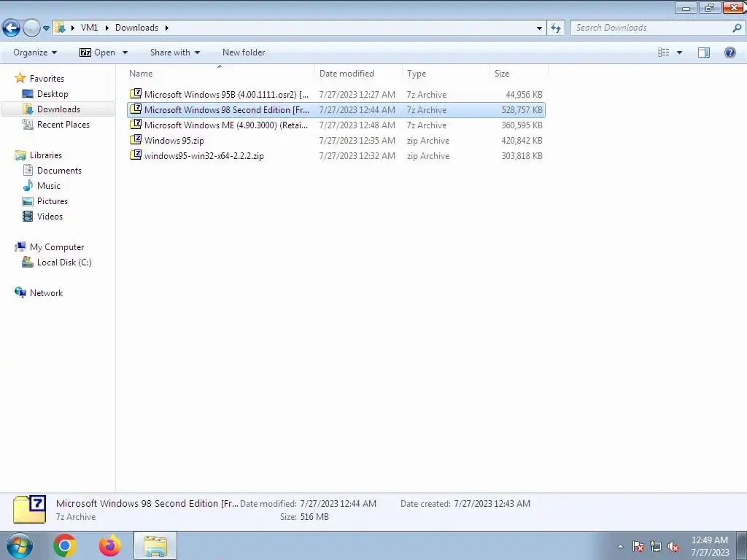Click the 360,595 KB size cell
This screenshot has height=560, width=747.
[522, 125]
